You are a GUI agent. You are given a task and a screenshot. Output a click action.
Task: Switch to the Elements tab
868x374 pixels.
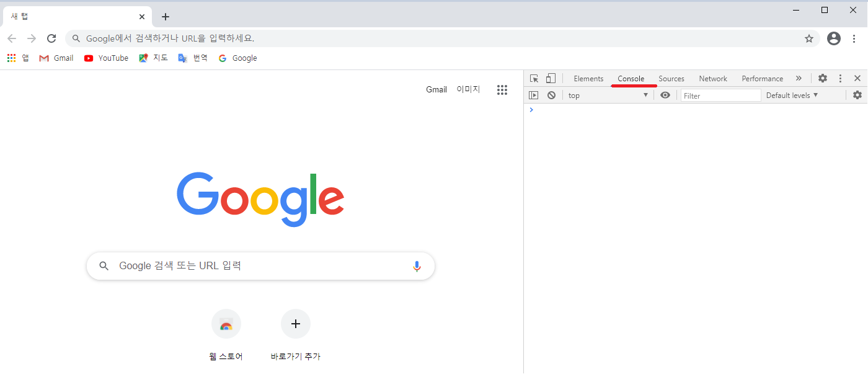coord(588,79)
